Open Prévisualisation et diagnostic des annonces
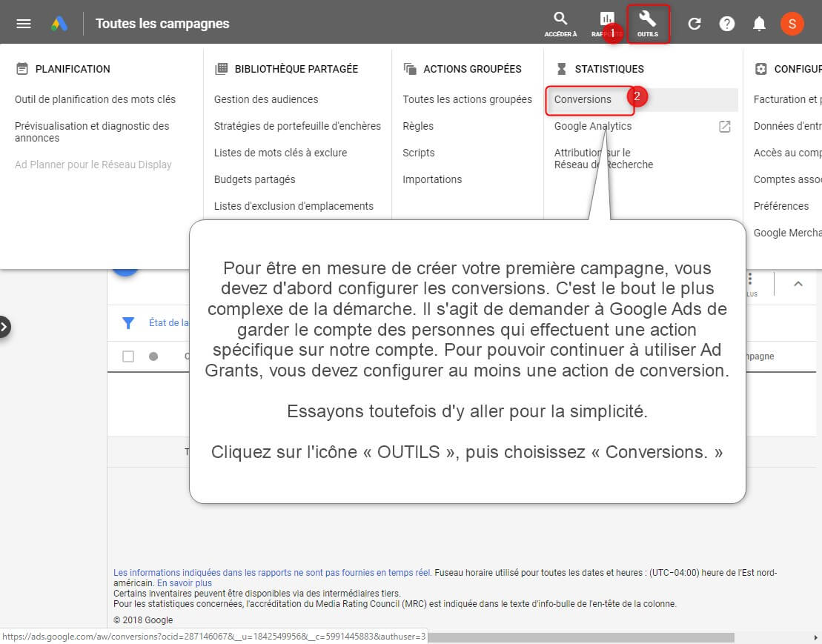Screen dimensions: 822x644 [92, 132]
